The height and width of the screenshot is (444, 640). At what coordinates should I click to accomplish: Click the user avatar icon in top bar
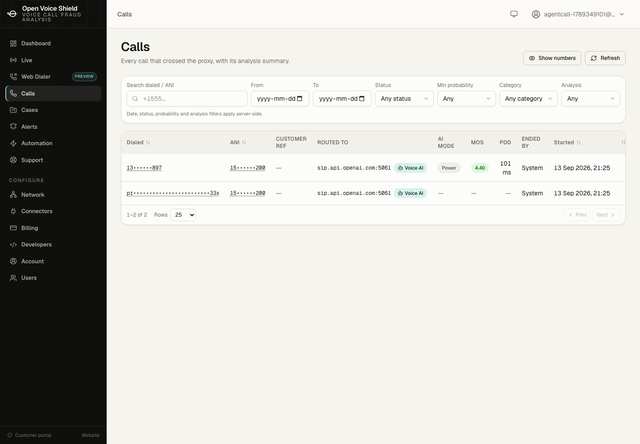point(536,14)
